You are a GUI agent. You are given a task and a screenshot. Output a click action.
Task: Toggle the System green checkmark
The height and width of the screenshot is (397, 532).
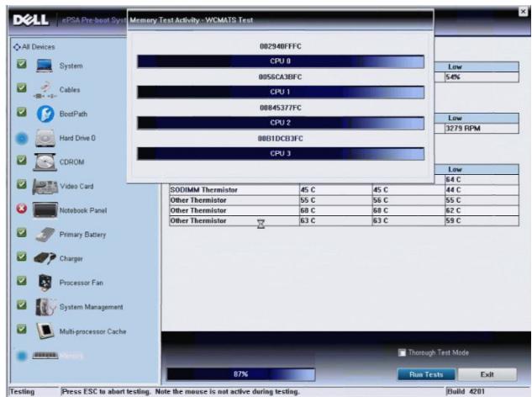pyautogui.click(x=22, y=64)
